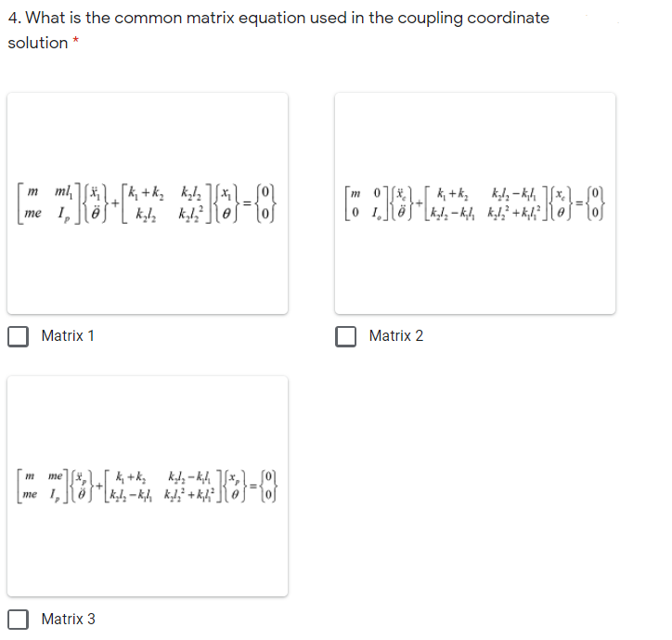Select the Matrix 3 checkbox
The height and width of the screenshot is (640, 672).
click(x=19, y=619)
